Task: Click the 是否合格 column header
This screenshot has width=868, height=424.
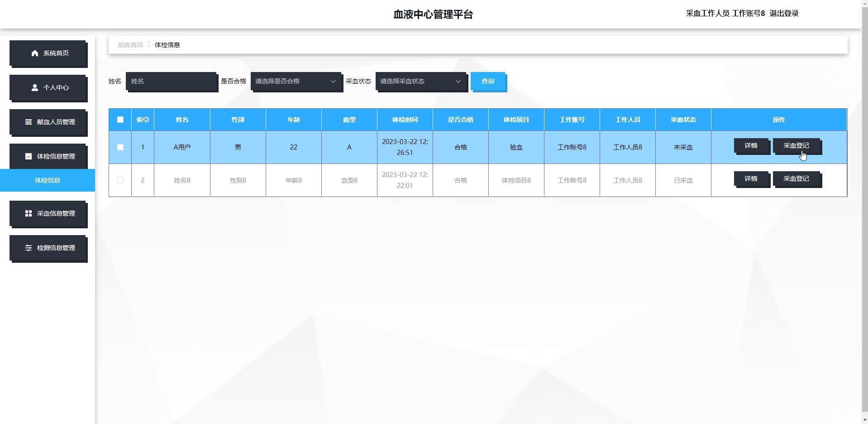Action: click(461, 120)
